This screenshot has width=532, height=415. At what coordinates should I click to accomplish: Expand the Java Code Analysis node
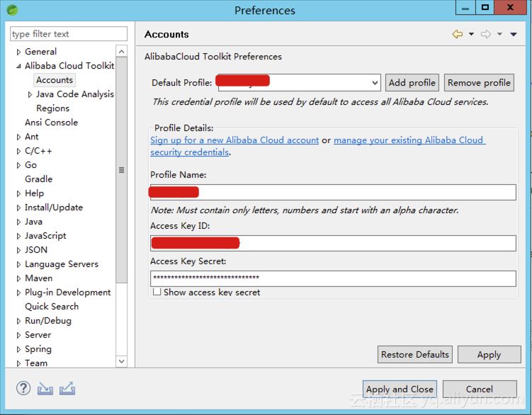tap(30, 94)
